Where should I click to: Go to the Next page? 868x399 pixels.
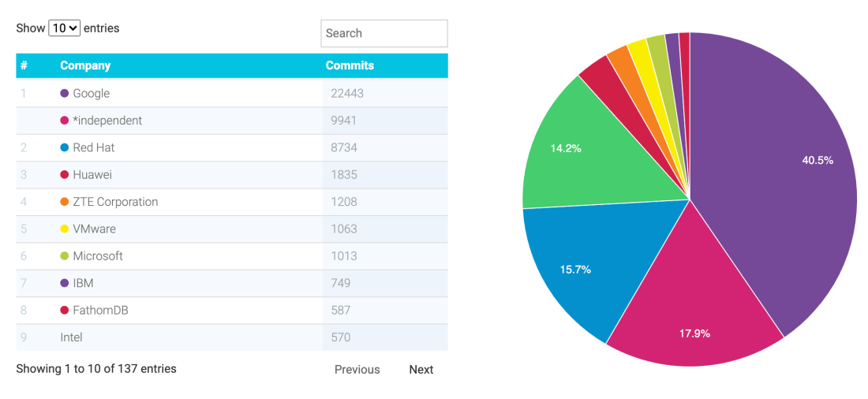coord(421,369)
